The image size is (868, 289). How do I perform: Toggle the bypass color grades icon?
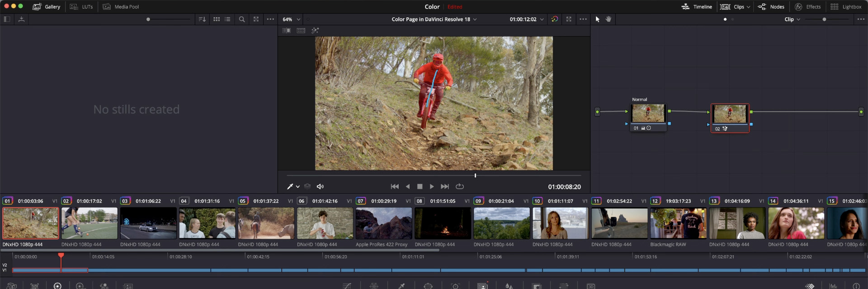pyautogui.click(x=555, y=19)
